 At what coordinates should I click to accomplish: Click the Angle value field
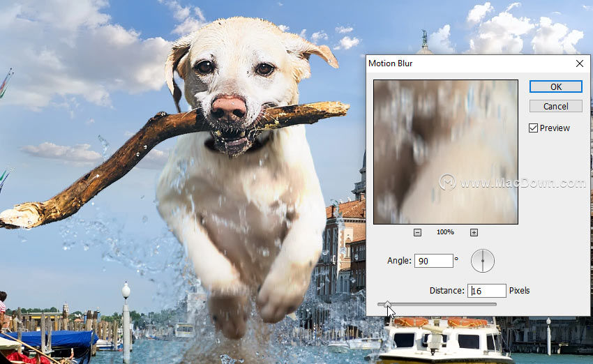[x=434, y=261]
